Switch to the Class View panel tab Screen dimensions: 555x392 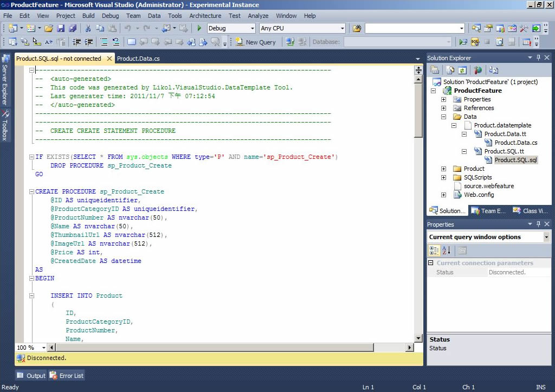click(530, 211)
